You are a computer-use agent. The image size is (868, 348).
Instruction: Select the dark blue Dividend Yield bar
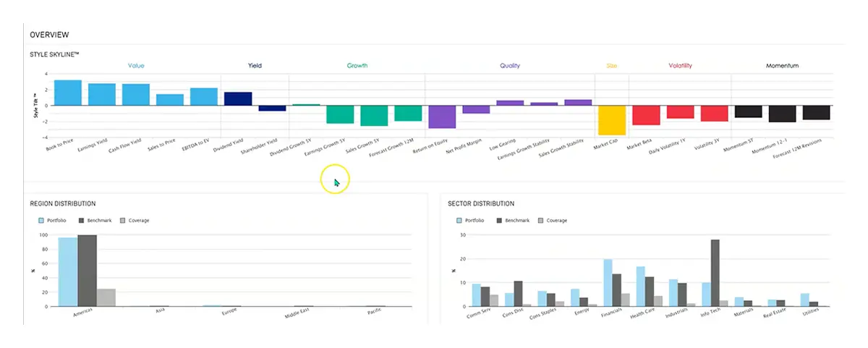tap(238, 99)
